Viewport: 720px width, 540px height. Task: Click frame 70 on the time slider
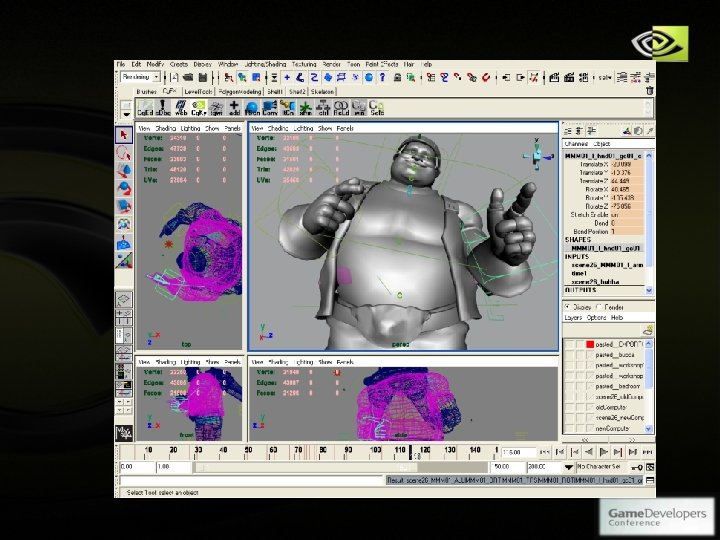298,451
